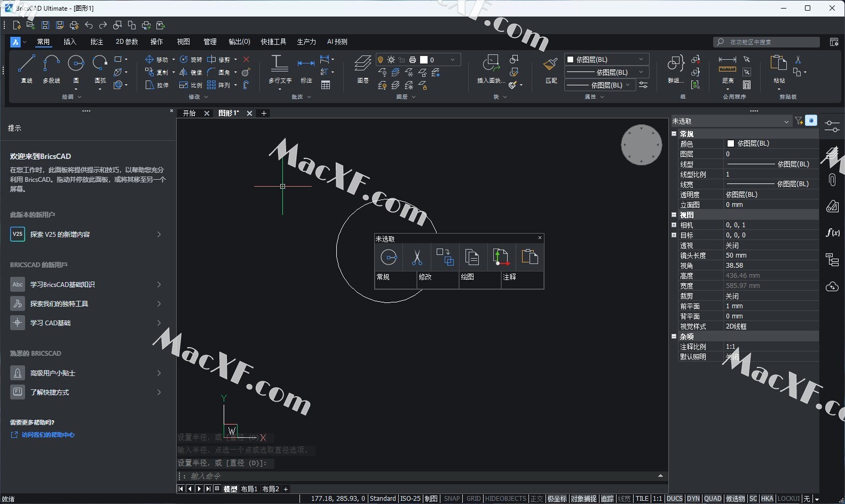Click the red Erase X icon

(x=246, y=60)
